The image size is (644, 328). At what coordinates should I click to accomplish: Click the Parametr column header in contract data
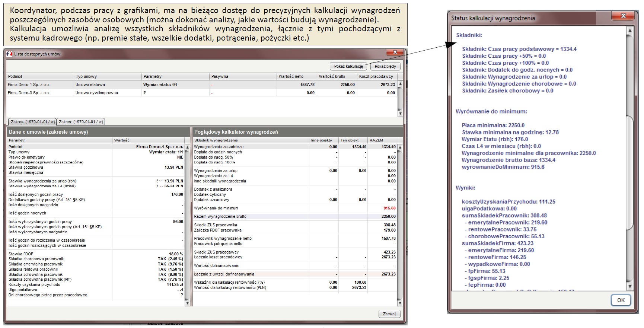[x=60, y=140]
